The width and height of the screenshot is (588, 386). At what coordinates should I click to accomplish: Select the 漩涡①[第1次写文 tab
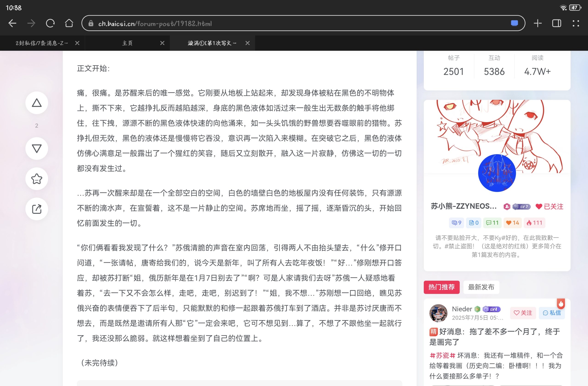[x=212, y=43]
